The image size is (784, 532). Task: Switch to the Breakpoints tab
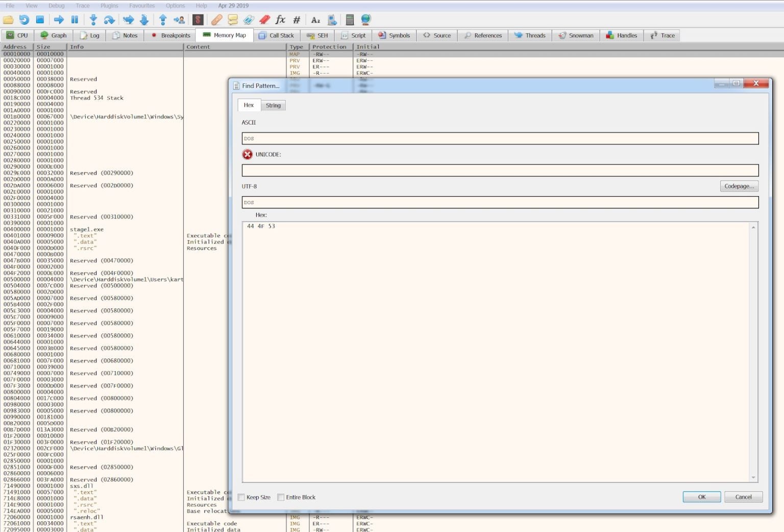click(170, 36)
